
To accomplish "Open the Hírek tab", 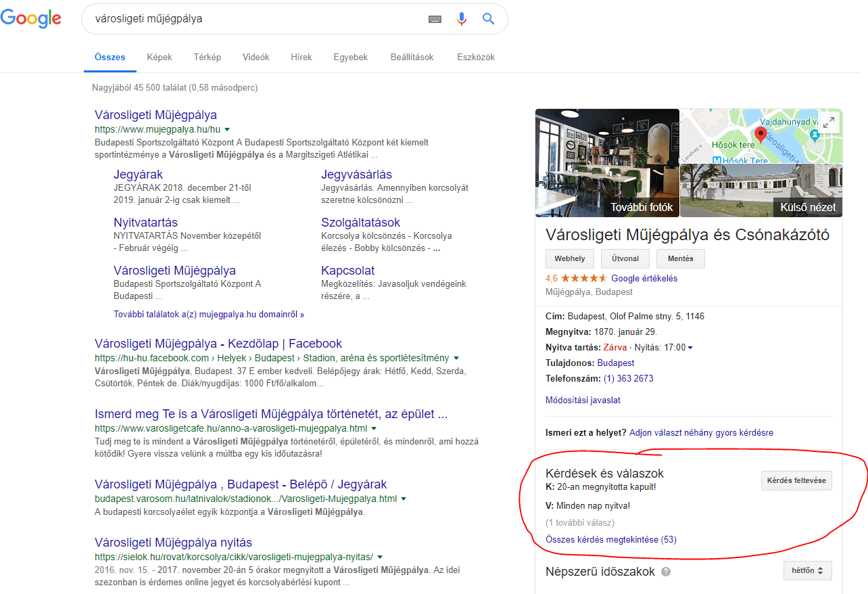I will [302, 58].
